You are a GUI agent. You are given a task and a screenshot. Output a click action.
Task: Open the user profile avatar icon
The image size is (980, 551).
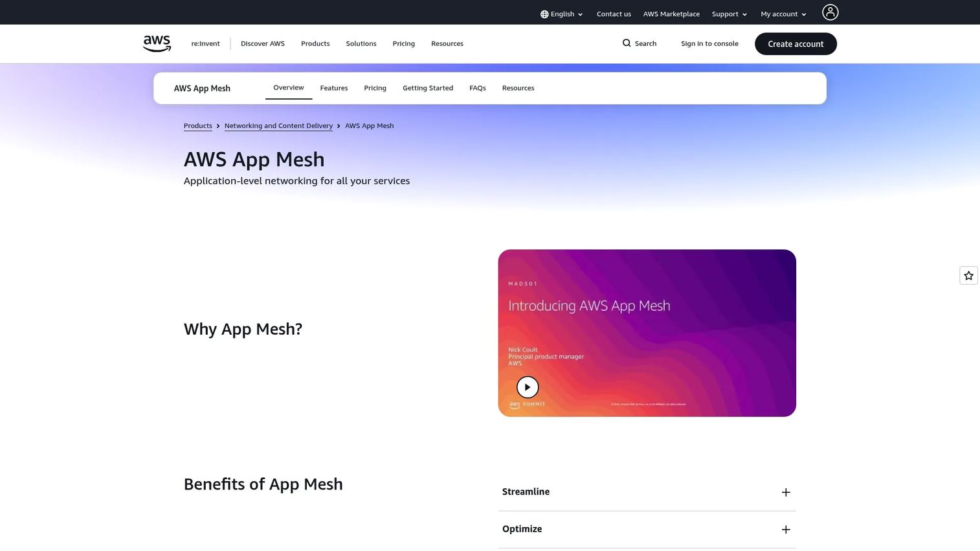click(830, 12)
